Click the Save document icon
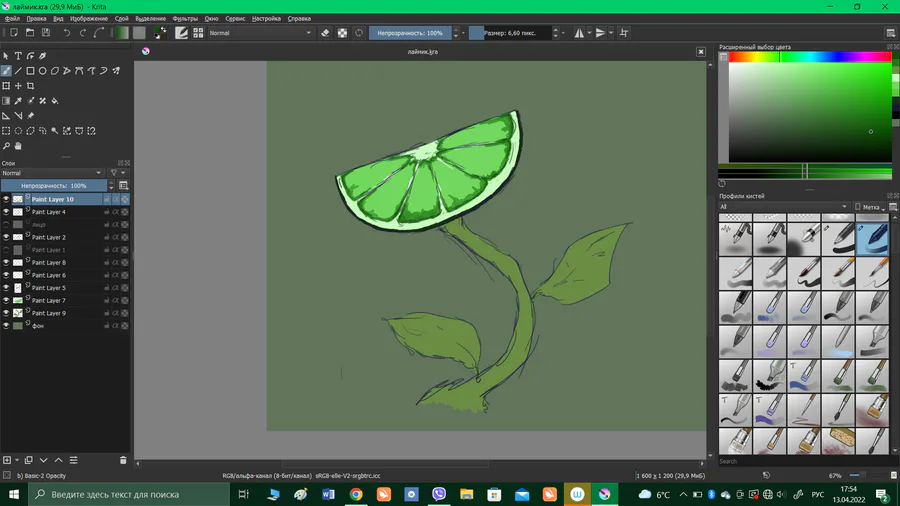This screenshot has width=900, height=506. 46,33
